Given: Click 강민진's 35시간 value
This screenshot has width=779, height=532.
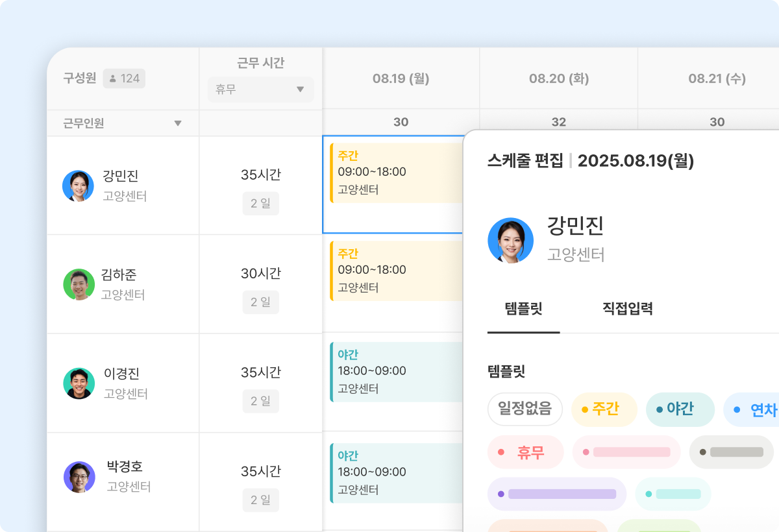Looking at the screenshot, I should click(x=261, y=175).
